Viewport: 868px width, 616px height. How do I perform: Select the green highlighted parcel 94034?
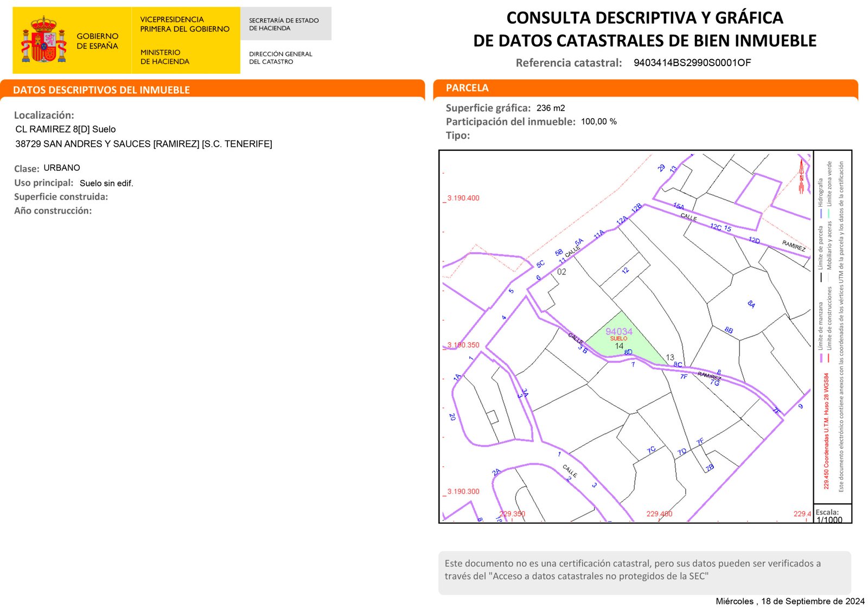point(624,339)
